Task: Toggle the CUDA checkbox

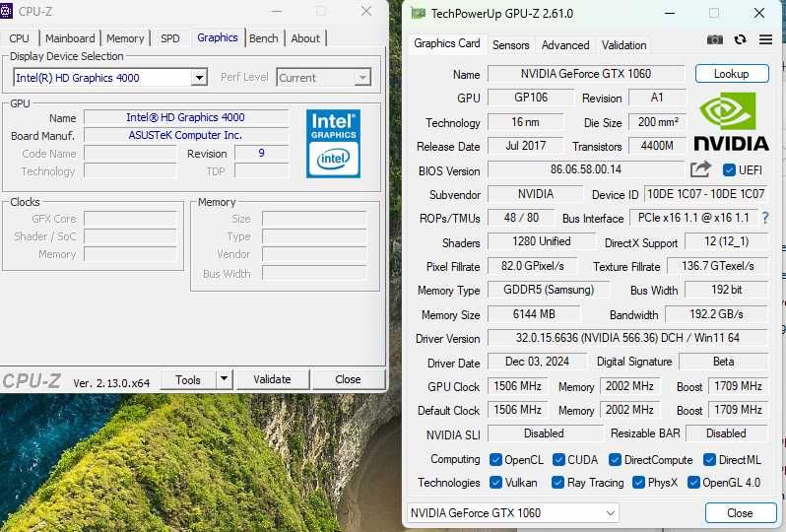Action: click(x=558, y=459)
